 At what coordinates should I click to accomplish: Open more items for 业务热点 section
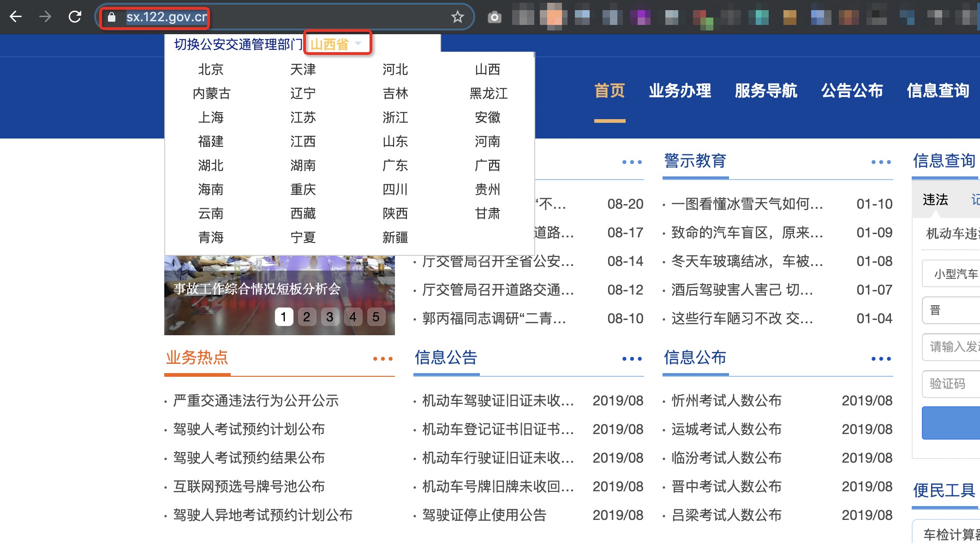[x=382, y=359]
